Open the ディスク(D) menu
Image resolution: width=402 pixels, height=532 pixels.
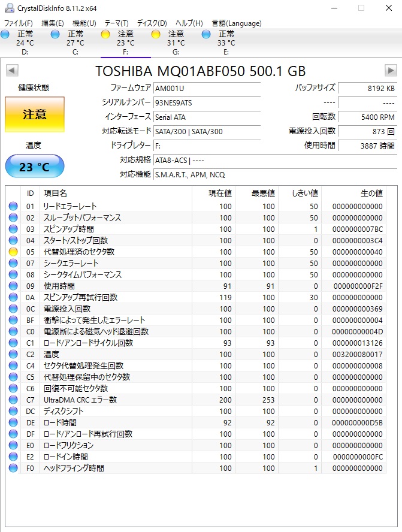152,23
